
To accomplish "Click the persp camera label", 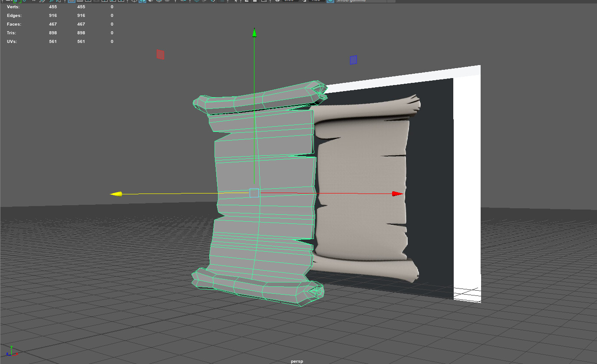I will [297, 361].
